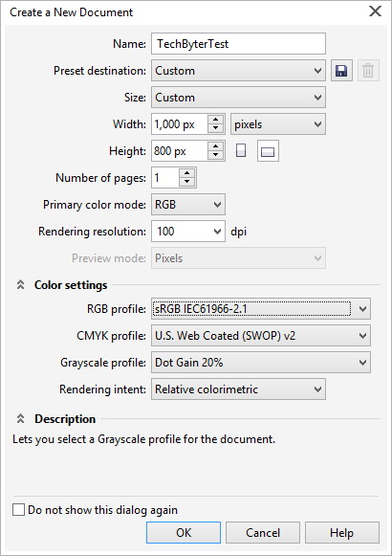Open the Primary color mode RGB dropdown
Viewport: 392px width, 556px height.
188,205
